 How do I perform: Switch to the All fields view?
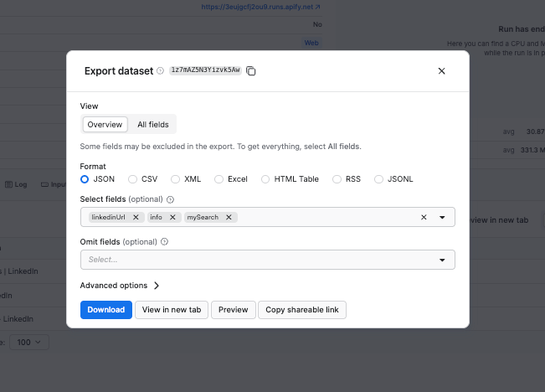[153, 125]
